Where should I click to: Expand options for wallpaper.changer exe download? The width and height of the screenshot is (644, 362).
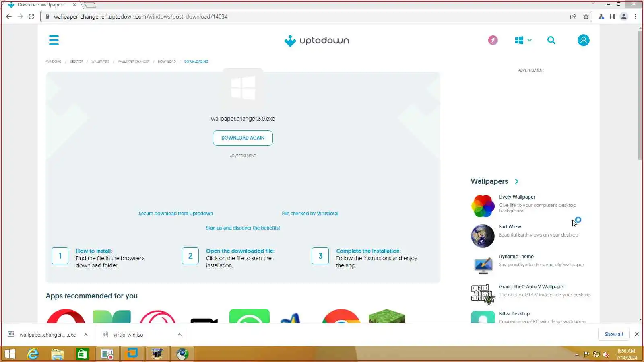pyautogui.click(x=86, y=335)
